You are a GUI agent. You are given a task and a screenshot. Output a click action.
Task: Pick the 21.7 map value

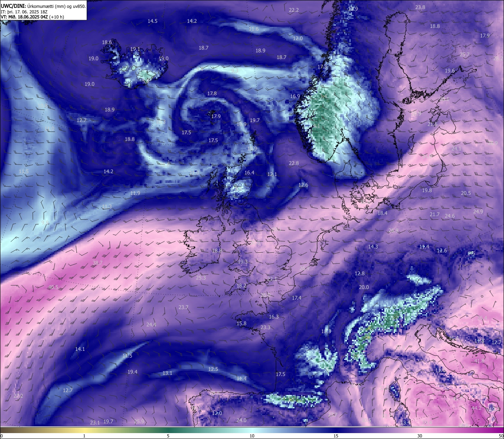434,214
